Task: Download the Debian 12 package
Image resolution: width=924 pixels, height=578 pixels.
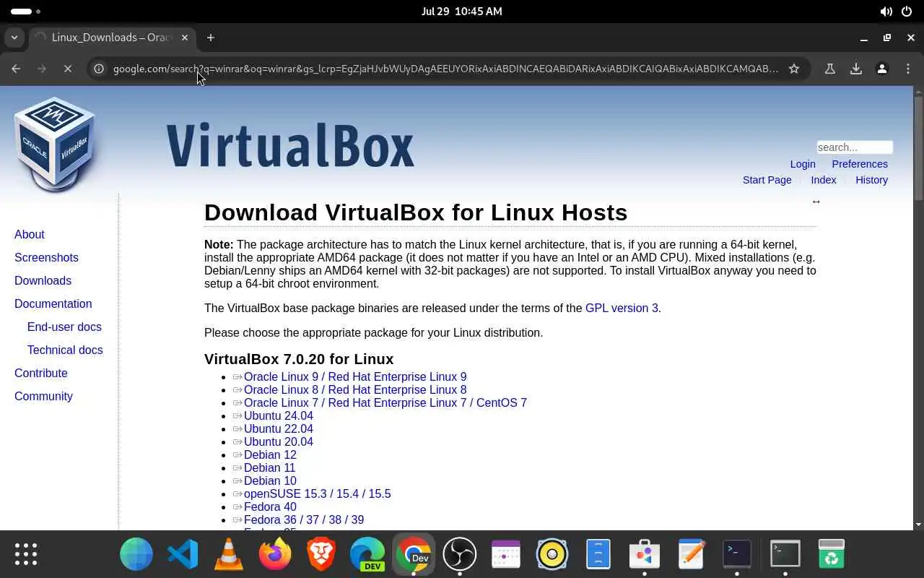Action: click(x=270, y=454)
